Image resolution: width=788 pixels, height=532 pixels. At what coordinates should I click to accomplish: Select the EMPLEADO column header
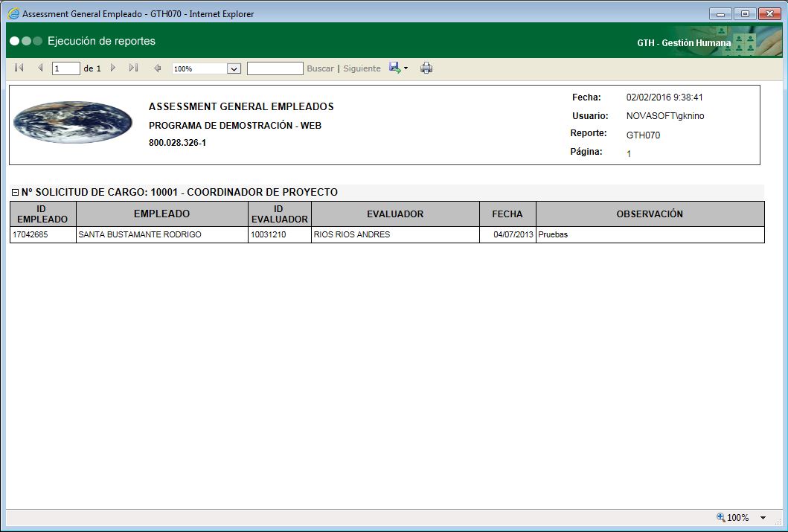point(161,214)
